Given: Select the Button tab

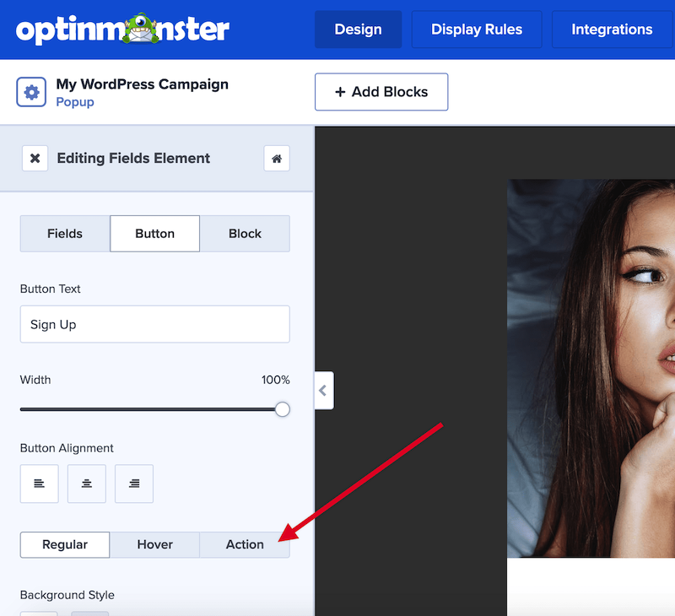Looking at the screenshot, I should 155,233.
